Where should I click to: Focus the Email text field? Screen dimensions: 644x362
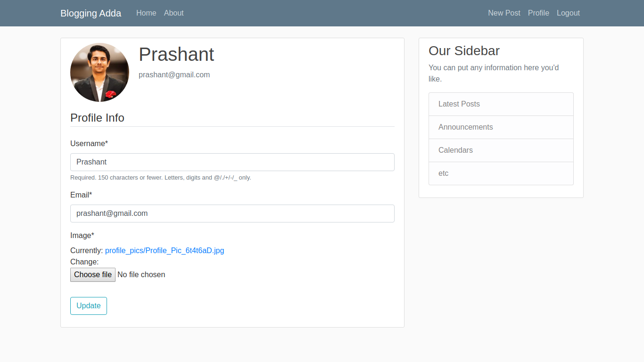232,214
